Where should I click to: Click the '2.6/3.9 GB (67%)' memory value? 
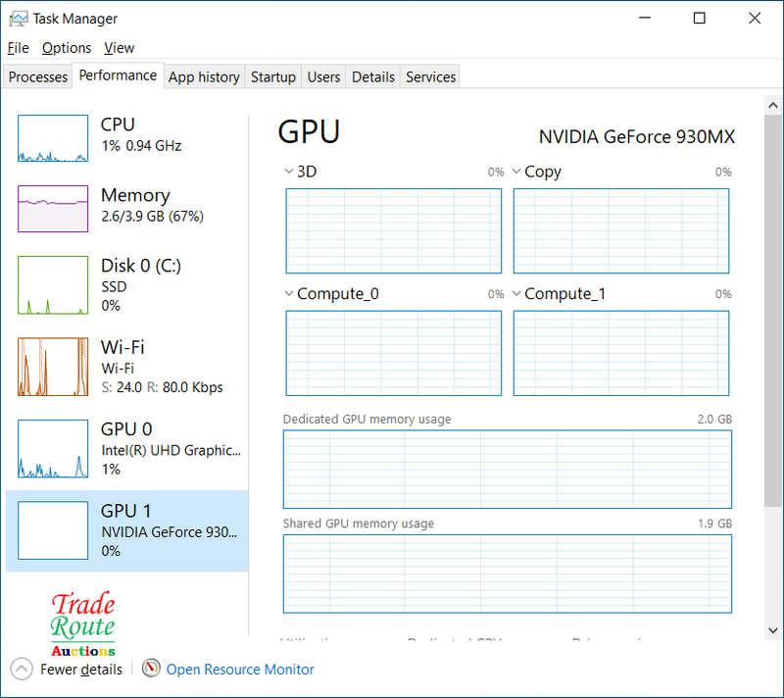pos(153,217)
